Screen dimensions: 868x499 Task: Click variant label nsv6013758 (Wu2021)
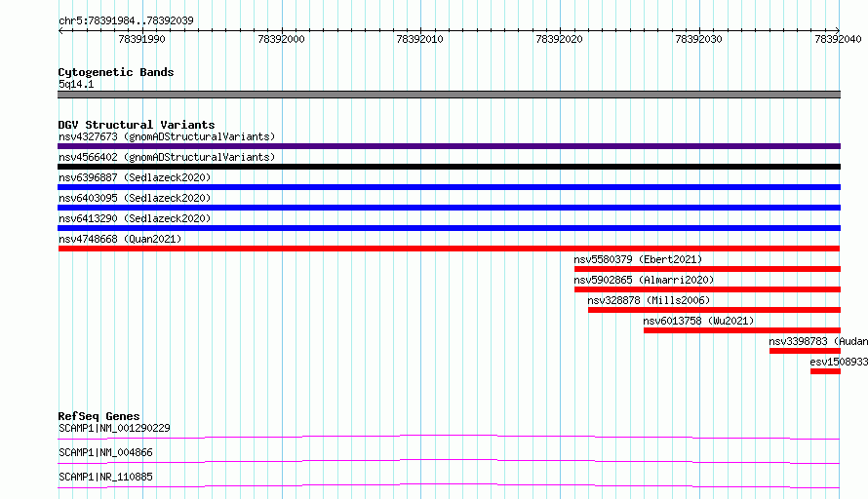point(698,321)
